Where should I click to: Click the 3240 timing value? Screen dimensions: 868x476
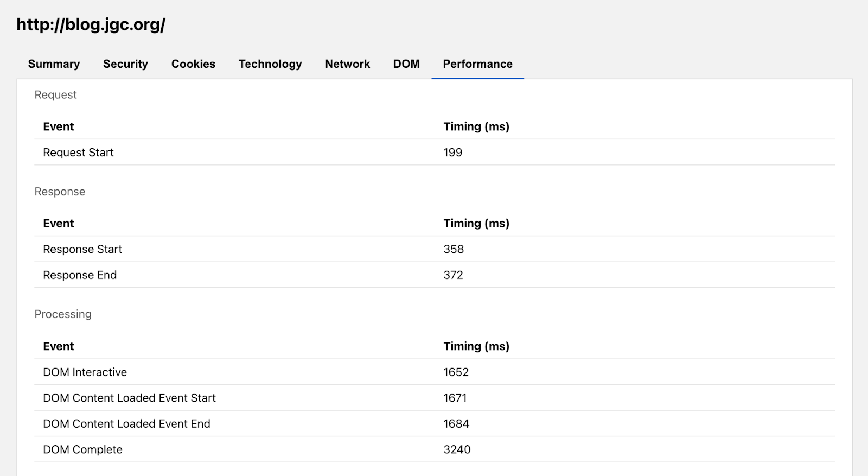(x=457, y=450)
